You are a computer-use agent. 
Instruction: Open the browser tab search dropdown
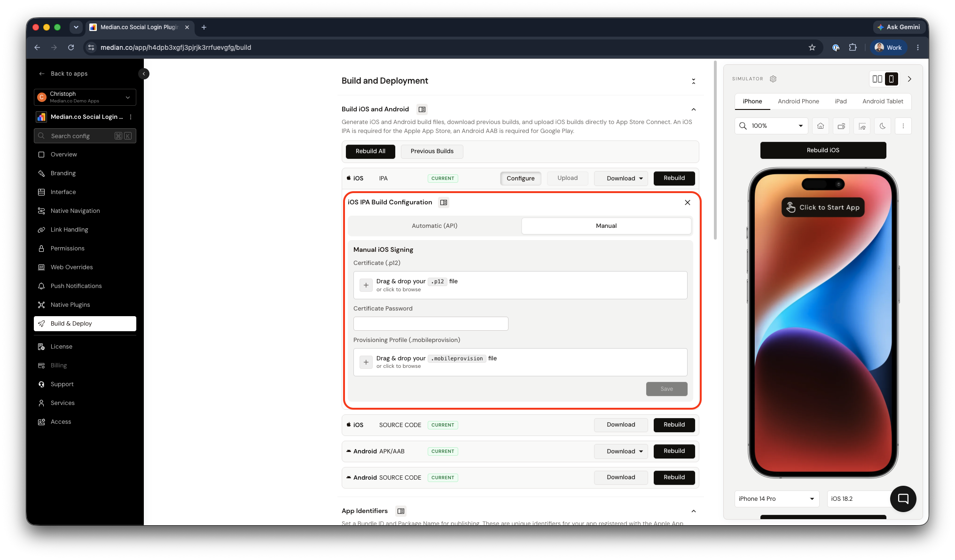pyautogui.click(x=76, y=27)
